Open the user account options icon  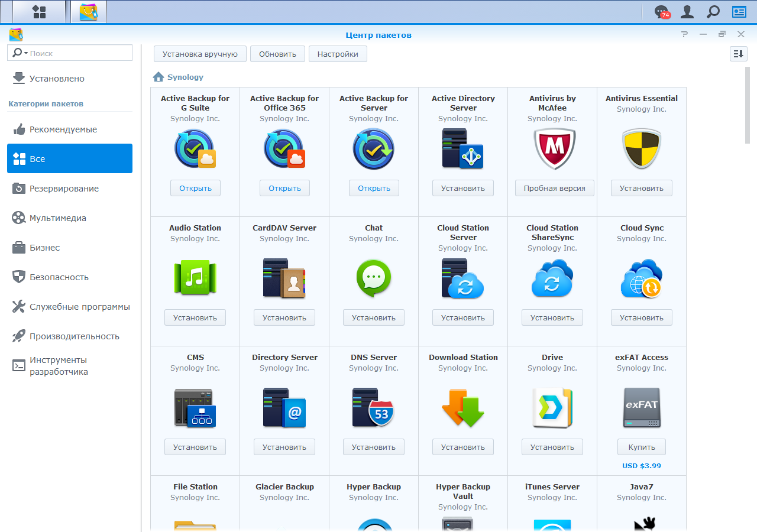pyautogui.click(x=687, y=12)
